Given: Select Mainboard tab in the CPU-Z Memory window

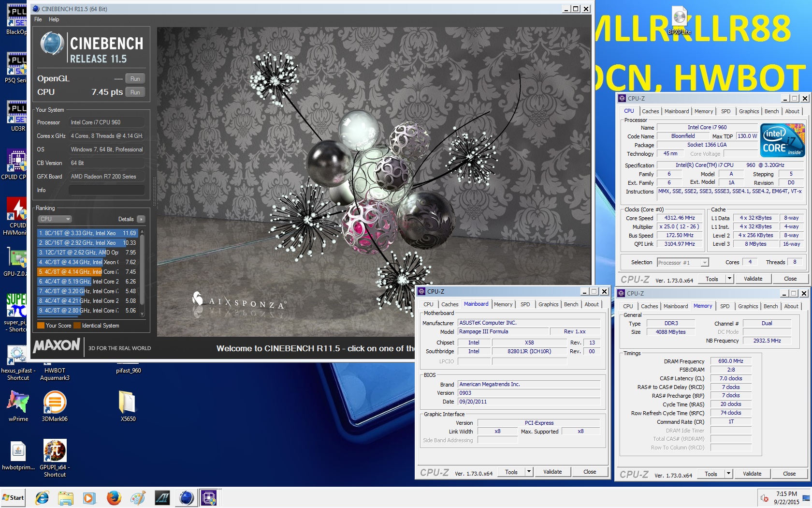Looking at the screenshot, I should pos(675,306).
